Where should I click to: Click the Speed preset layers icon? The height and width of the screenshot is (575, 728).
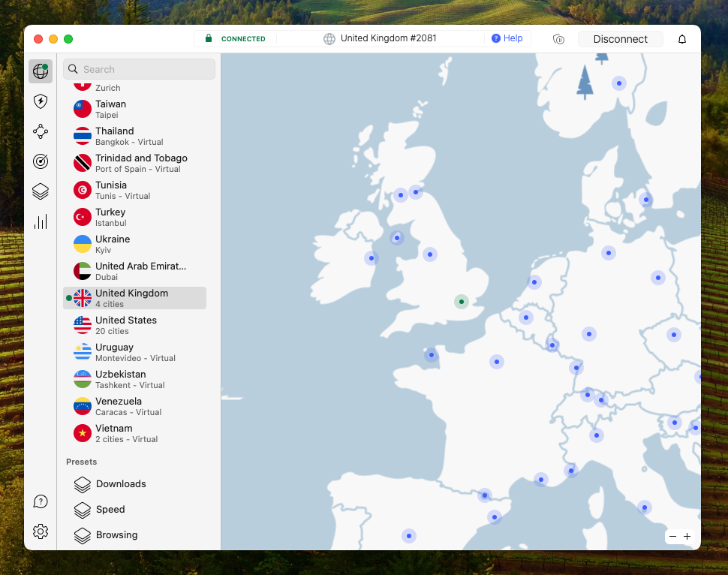(x=82, y=510)
